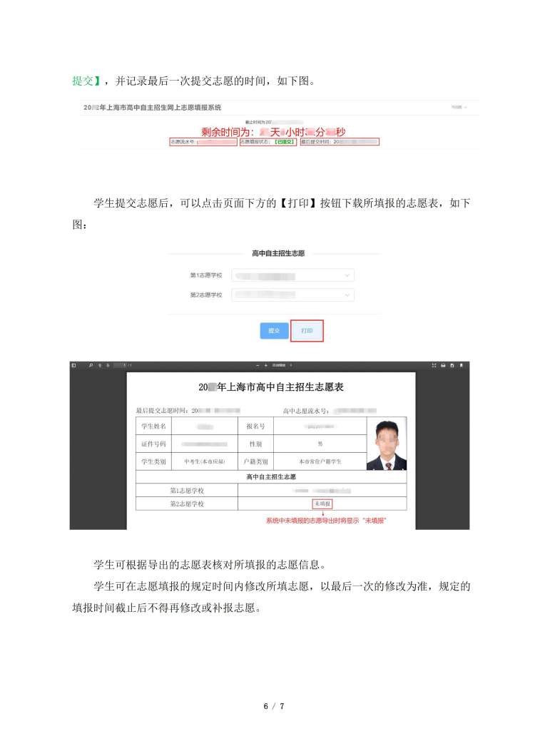Go to next page in PDF viewer
The height and width of the screenshot is (756, 535).
point(108,365)
